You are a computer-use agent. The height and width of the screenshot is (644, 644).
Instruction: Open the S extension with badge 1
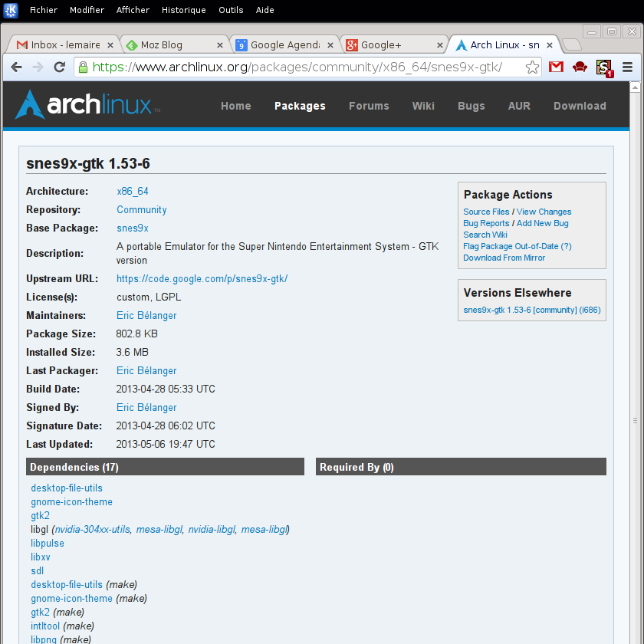[605, 67]
